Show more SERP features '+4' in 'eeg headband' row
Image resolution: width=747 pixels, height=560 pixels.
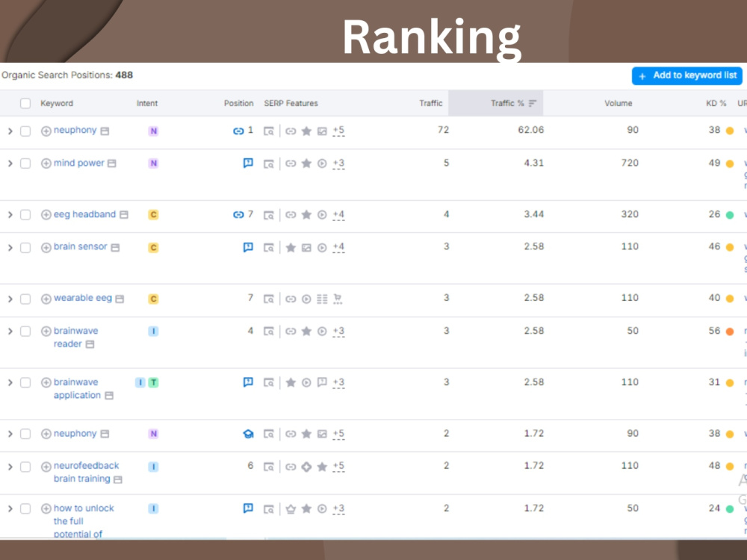point(338,215)
